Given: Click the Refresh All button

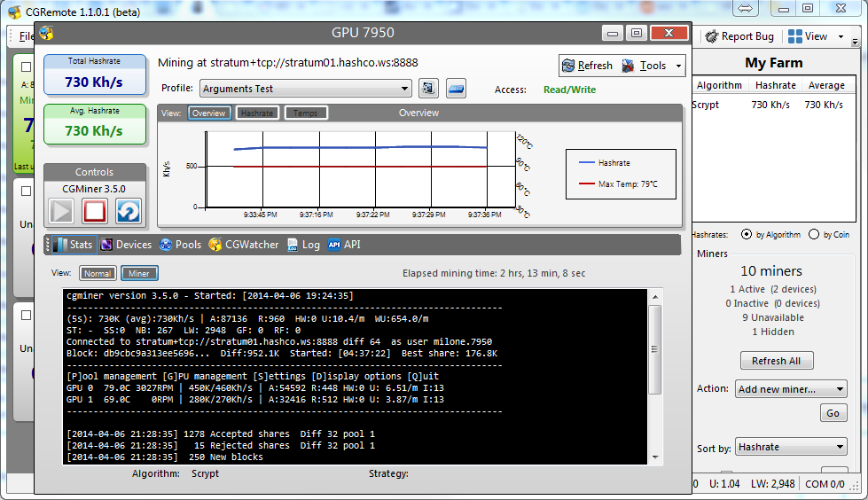Looking at the screenshot, I should point(777,361).
